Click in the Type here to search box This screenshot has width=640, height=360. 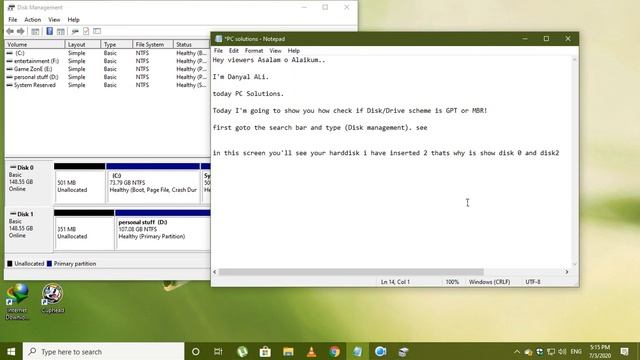point(103,351)
